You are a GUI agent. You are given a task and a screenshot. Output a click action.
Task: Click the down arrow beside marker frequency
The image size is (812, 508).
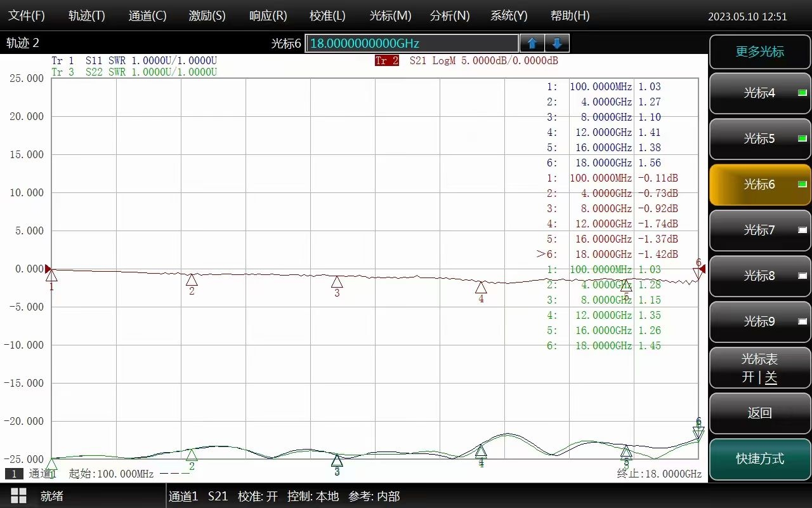click(x=557, y=43)
